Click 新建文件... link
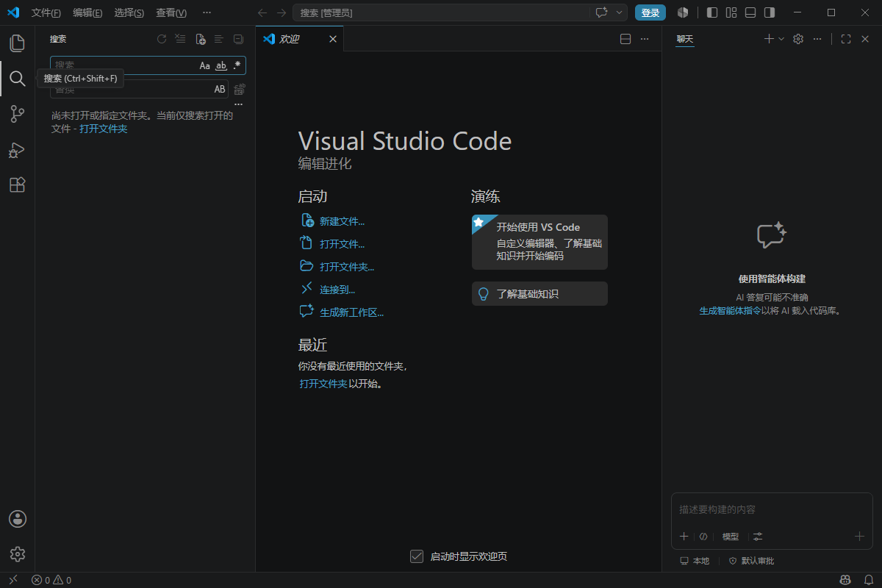882x588 pixels. click(x=342, y=221)
